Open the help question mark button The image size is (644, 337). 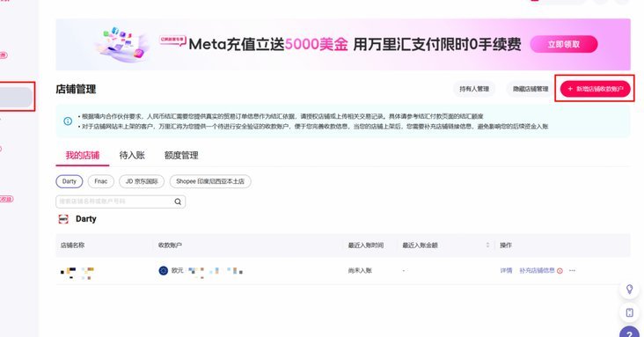[x=629, y=333]
